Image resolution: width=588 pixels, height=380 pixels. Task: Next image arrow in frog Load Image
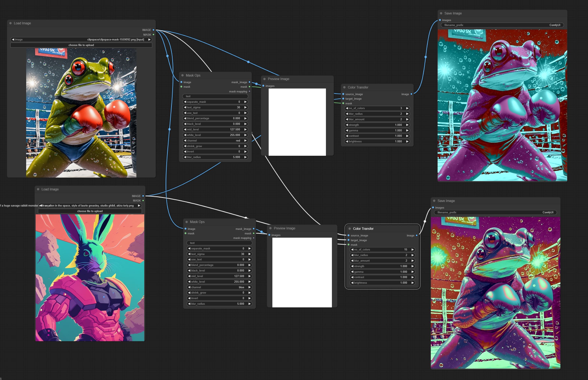click(x=149, y=39)
